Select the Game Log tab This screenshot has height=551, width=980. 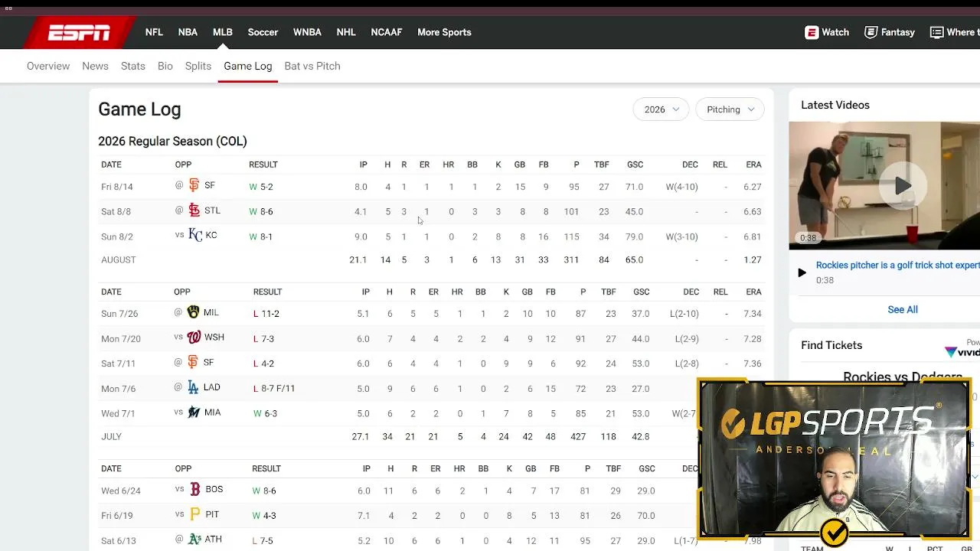click(x=248, y=66)
